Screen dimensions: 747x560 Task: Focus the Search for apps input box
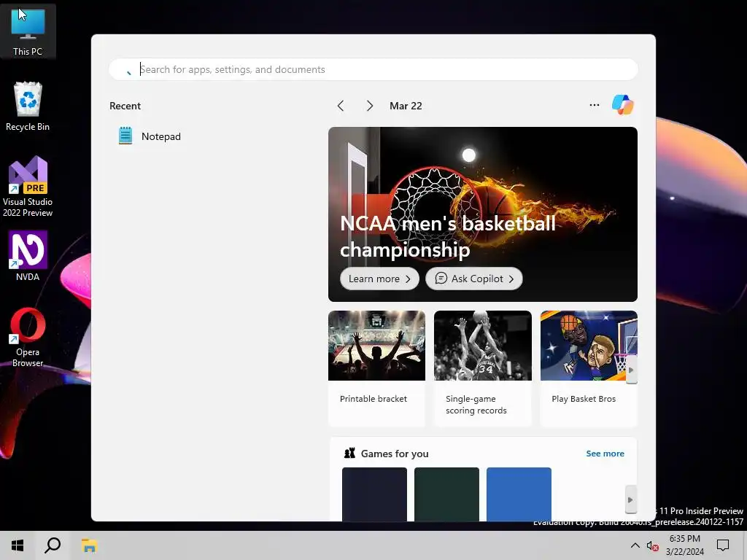[373, 69]
